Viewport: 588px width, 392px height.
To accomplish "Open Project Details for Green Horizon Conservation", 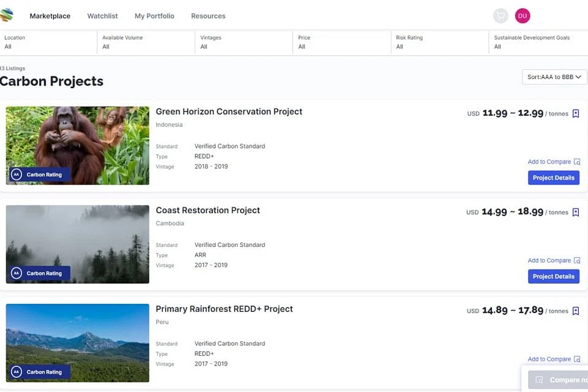I will pyautogui.click(x=553, y=178).
